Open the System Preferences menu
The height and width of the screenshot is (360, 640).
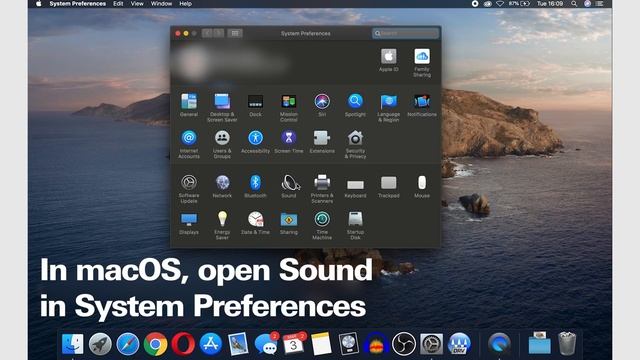[x=78, y=4]
